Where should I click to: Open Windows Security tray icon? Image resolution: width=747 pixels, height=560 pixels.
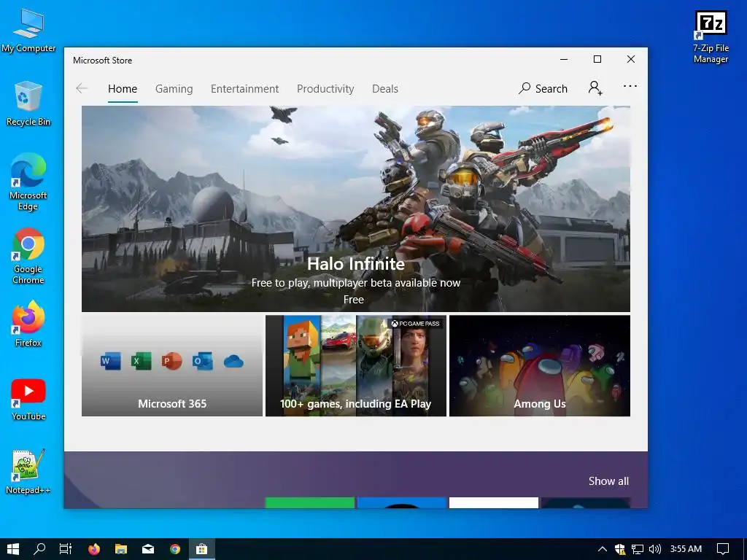coord(619,549)
